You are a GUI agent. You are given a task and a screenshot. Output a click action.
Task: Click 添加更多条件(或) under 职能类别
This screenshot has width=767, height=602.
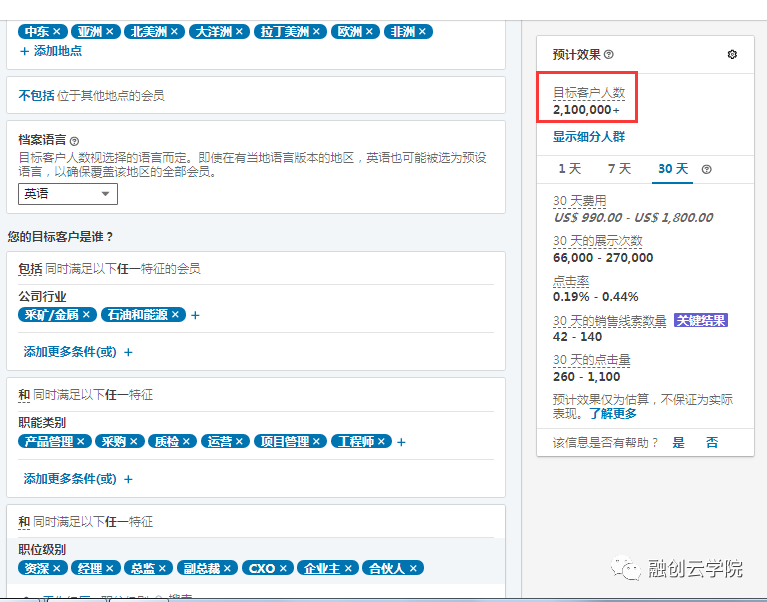[x=78, y=479]
